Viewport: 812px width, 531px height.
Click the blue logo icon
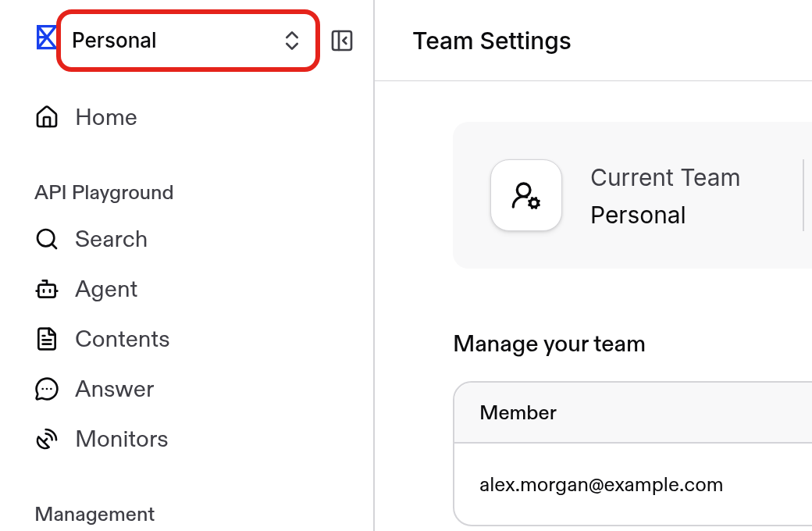click(46, 37)
